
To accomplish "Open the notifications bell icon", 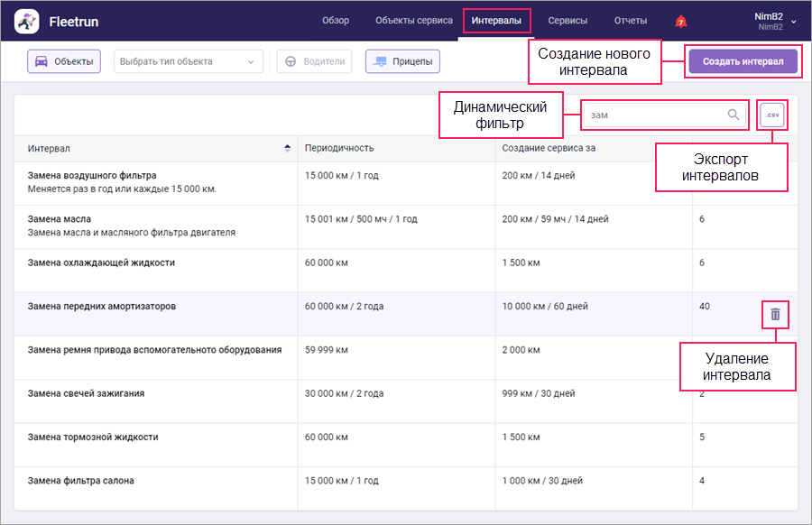I will point(681,22).
